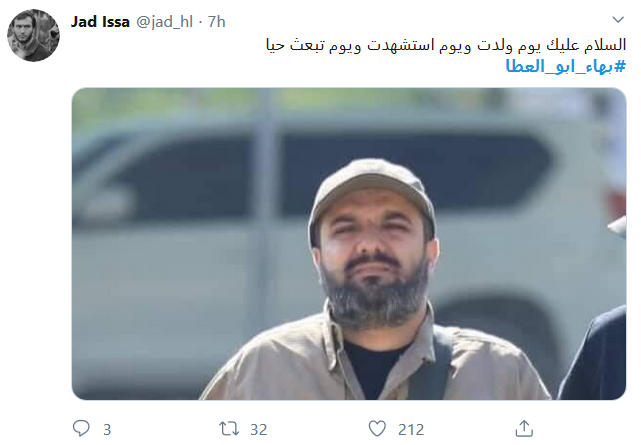This screenshot has height=445, width=641.
Task: Click the like count showing 212
Action: [411, 429]
